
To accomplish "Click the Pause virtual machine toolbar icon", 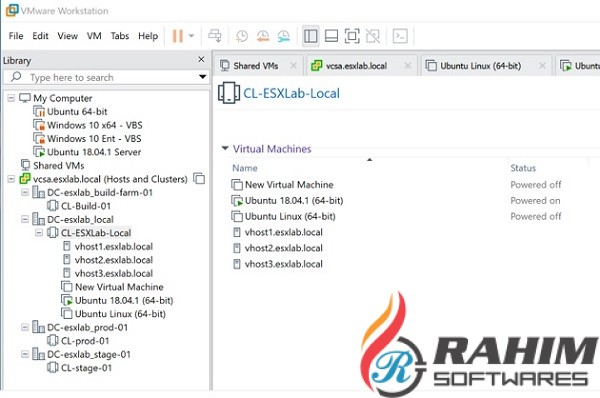I will [x=177, y=36].
